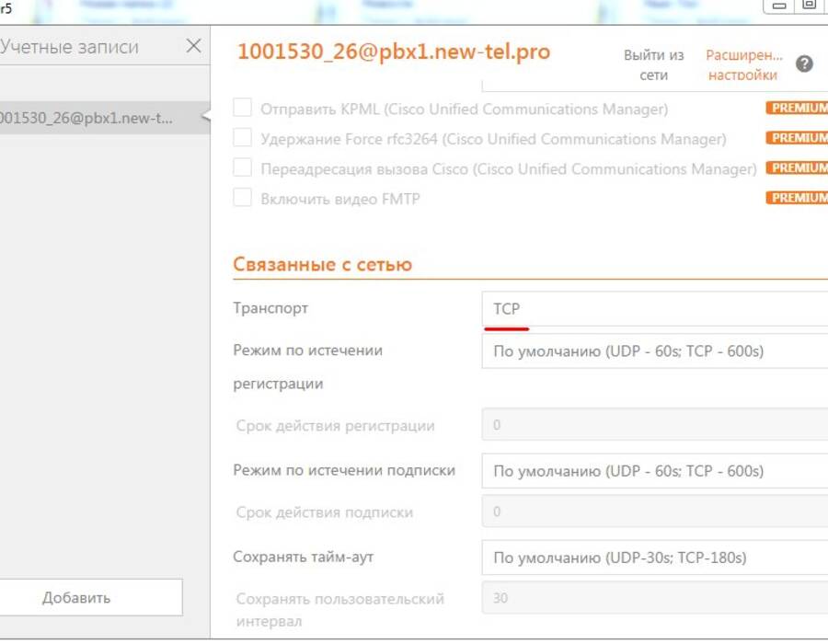Image resolution: width=828 pixels, height=644 pixels.
Task: Click PREMIUM badge next to Удержание Force rfc3264
Action: click(798, 138)
